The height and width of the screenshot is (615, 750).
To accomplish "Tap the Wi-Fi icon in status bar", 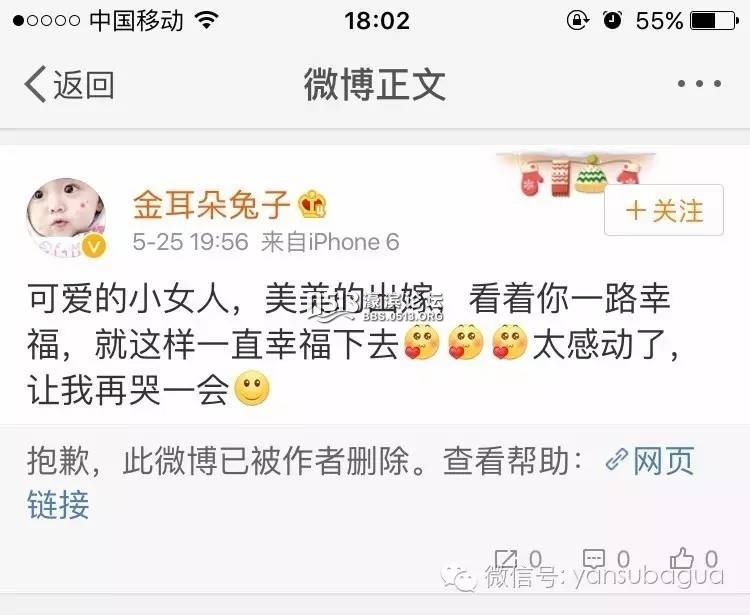I will pyautogui.click(x=207, y=20).
